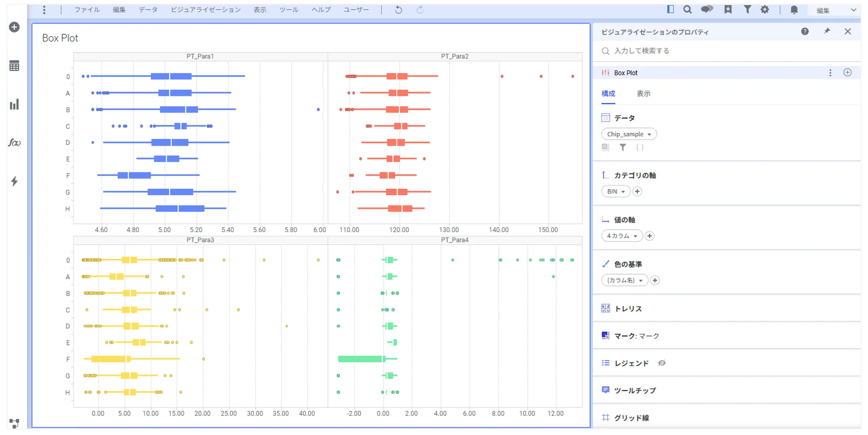
Task: Open the (カラム名) color-by dropdown
Action: click(x=625, y=280)
